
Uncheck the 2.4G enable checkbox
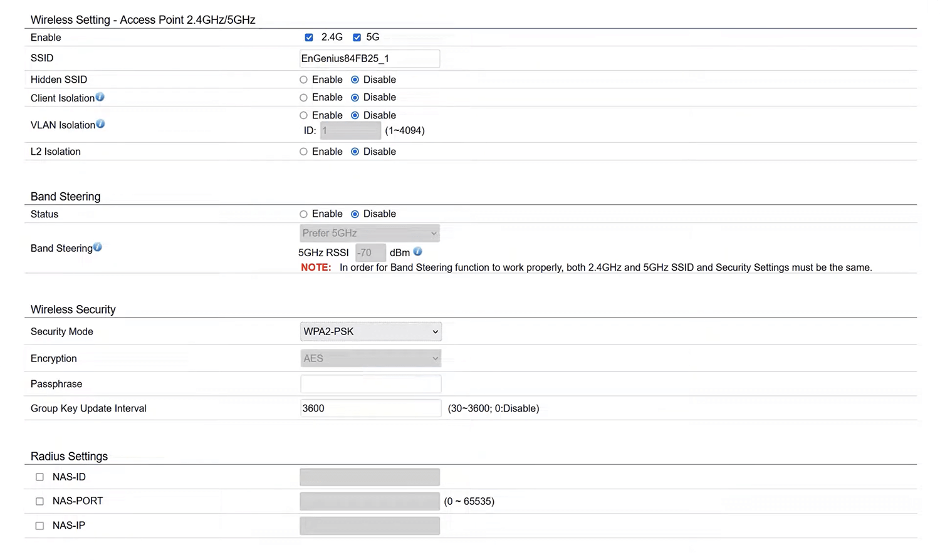[309, 38]
